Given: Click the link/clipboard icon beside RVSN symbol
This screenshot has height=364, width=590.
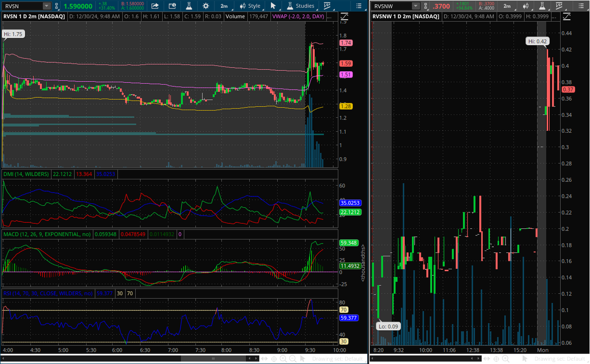Looking at the screenshot, I should point(57,6).
